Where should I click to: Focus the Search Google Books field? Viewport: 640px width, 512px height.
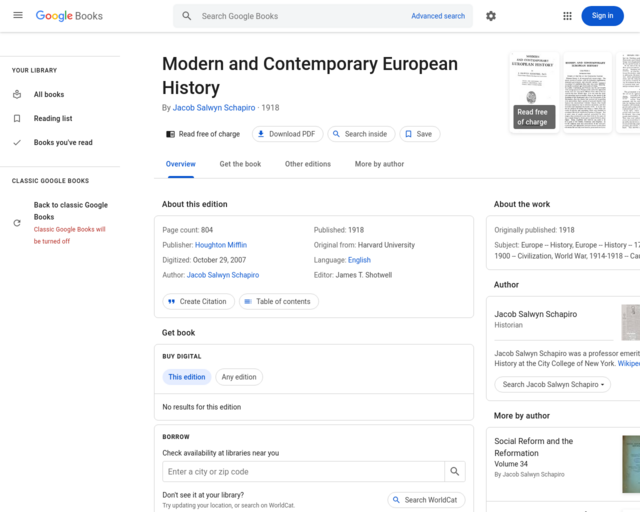click(302, 16)
